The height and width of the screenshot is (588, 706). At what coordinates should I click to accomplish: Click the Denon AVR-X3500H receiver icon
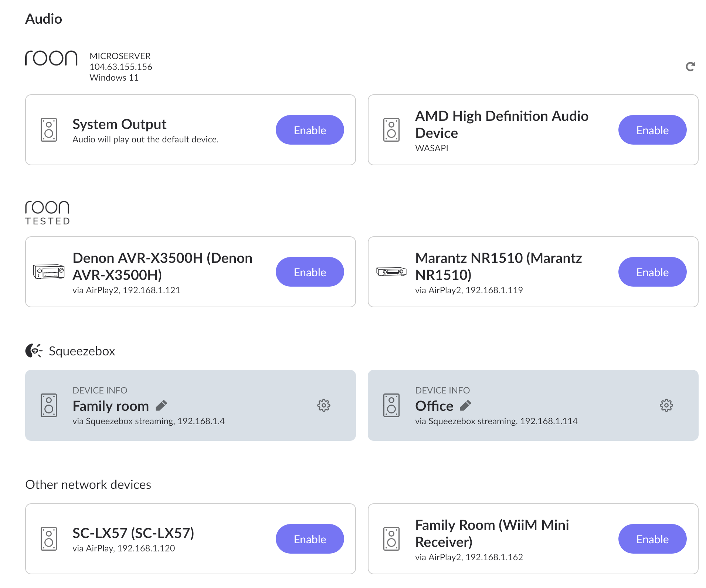[49, 272]
